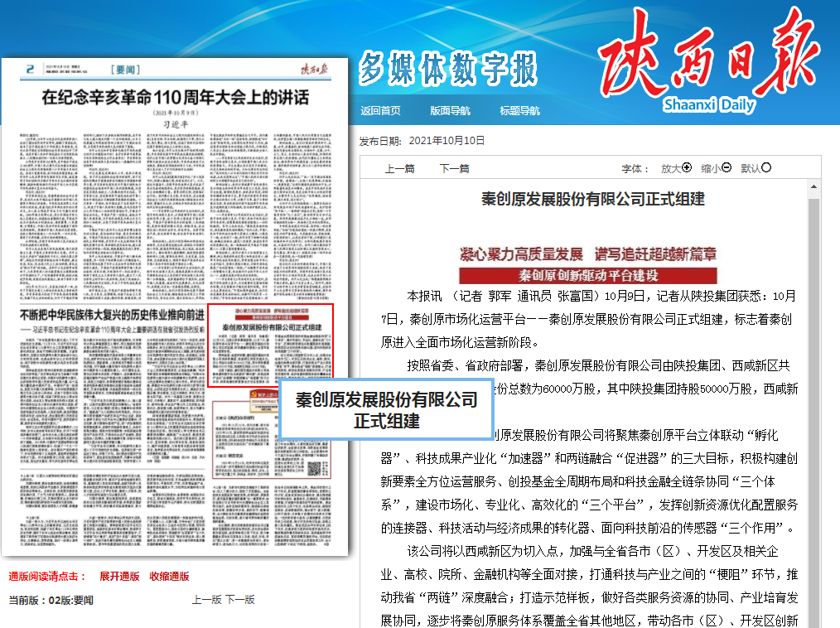Go to next page with 下一版
Image resolution: width=840 pixels, height=628 pixels.
point(240,600)
